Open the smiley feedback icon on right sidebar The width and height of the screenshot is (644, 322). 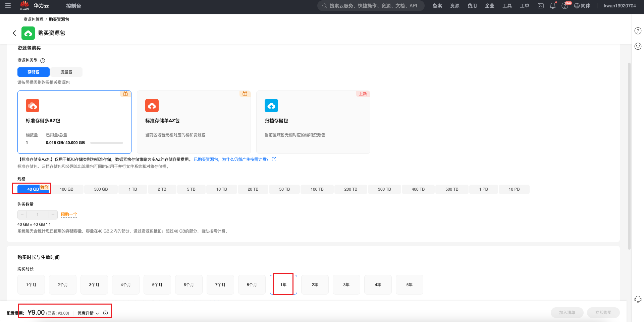(x=638, y=46)
